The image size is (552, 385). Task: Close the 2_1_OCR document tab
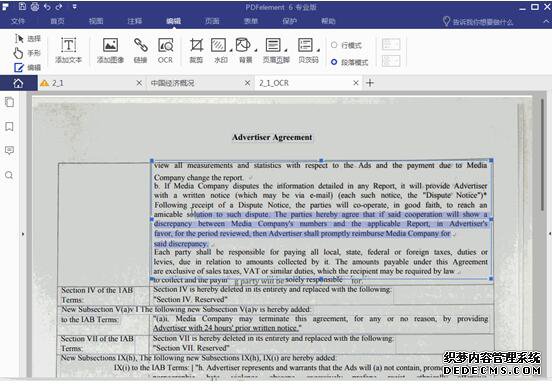[x=356, y=83]
